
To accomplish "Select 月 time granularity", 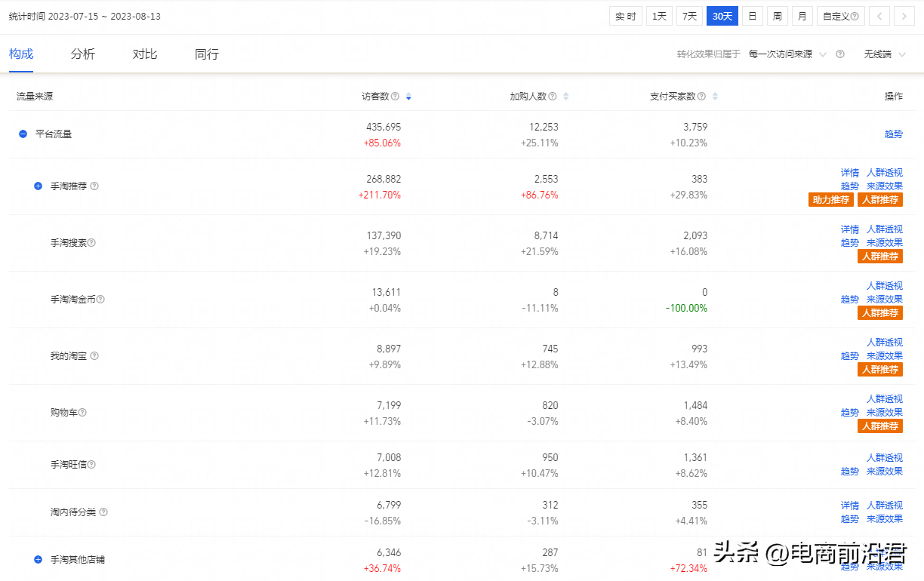I will 802,16.
